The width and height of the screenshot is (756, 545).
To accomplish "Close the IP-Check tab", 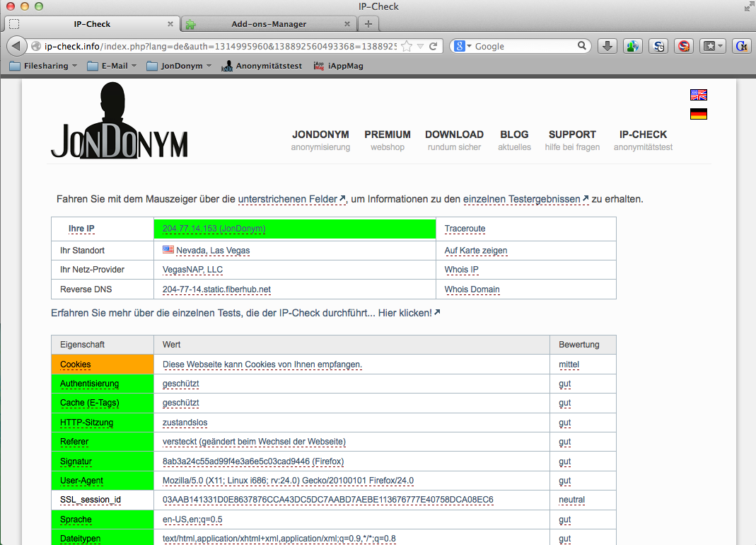I will pyautogui.click(x=170, y=23).
